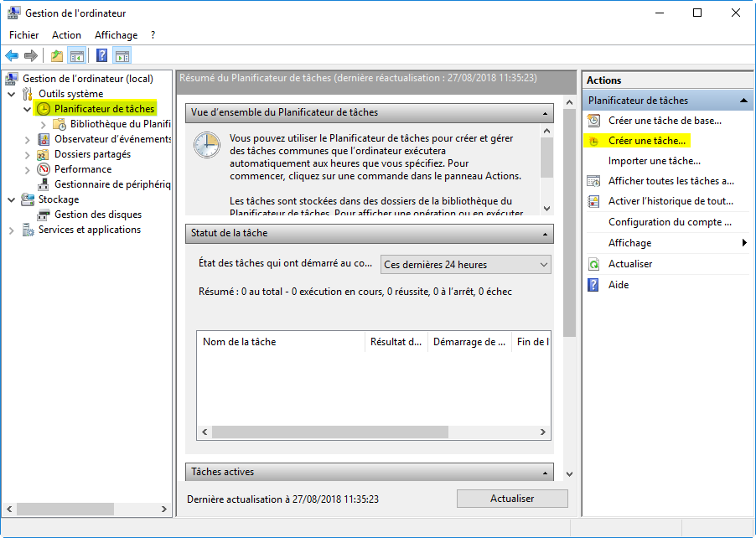This screenshot has width=756, height=538.
Task: Select Dossiers partagés in tree
Action: 92,154
